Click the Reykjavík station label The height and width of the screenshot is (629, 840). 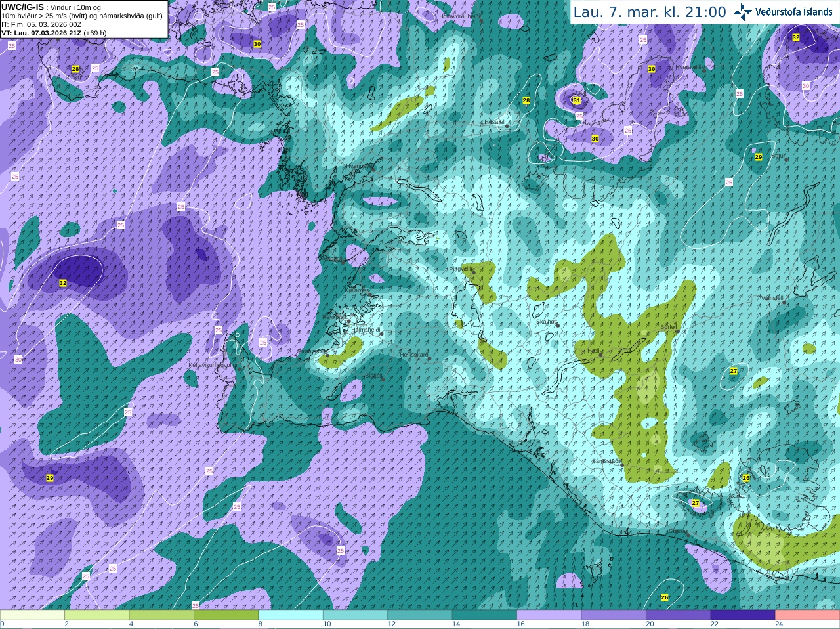click(335, 317)
